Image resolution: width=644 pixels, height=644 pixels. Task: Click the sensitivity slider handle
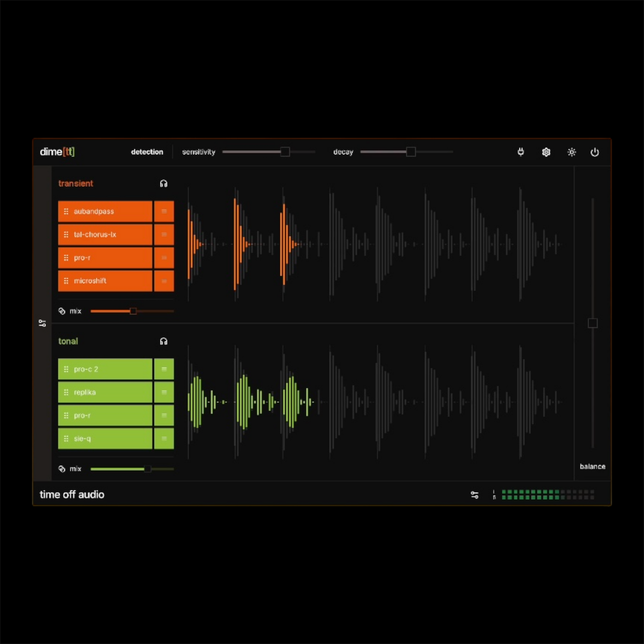[285, 152]
